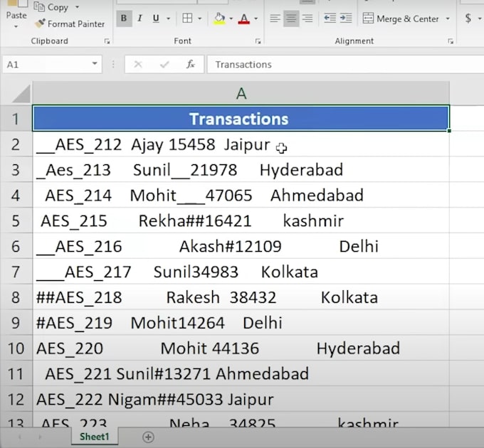
Task: Open the Name Box dropdown arrow
Action: (95, 64)
